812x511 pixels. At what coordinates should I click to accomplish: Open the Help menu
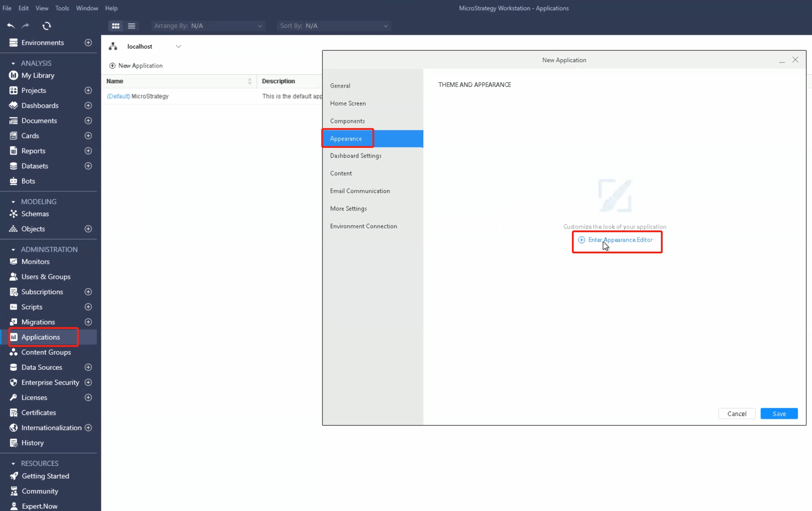point(111,8)
